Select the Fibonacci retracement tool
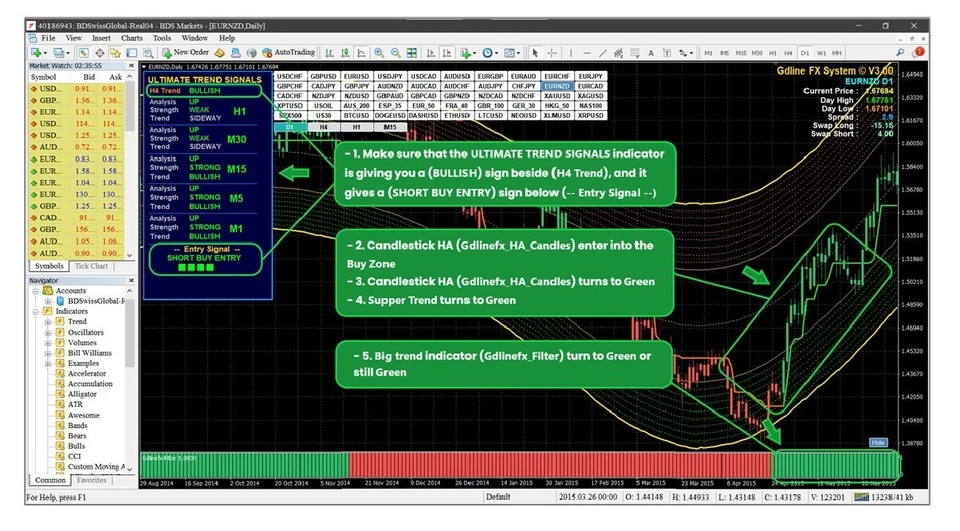 pyautogui.click(x=635, y=53)
